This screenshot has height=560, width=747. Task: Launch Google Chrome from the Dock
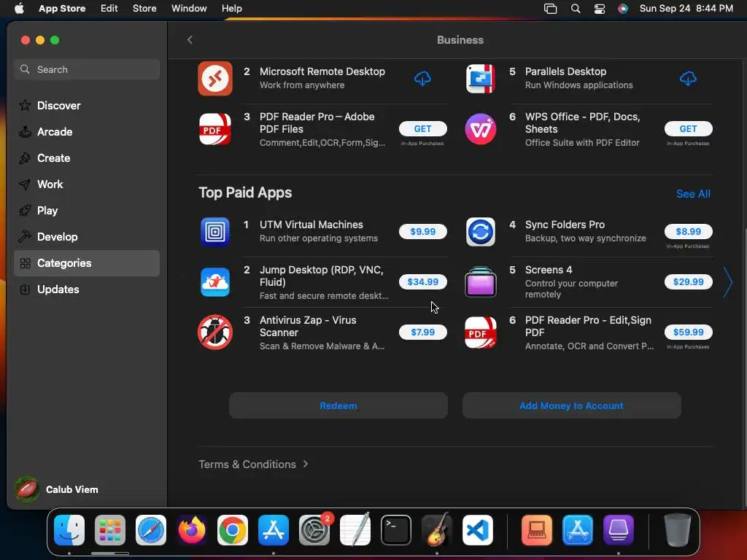[x=233, y=530]
